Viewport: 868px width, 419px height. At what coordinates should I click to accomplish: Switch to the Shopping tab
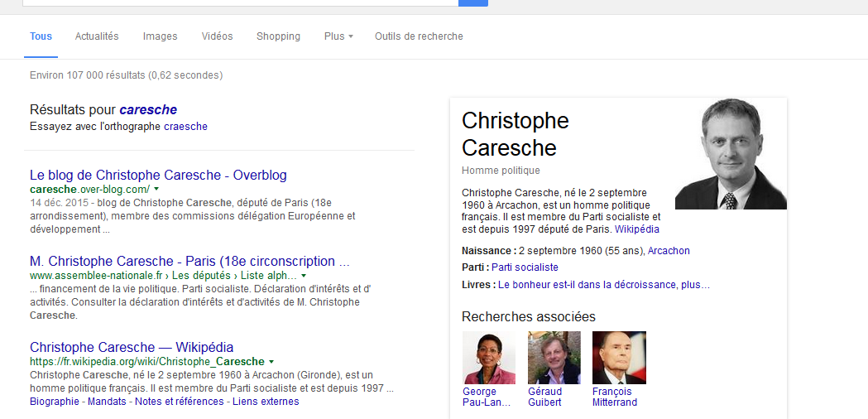coord(278,36)
